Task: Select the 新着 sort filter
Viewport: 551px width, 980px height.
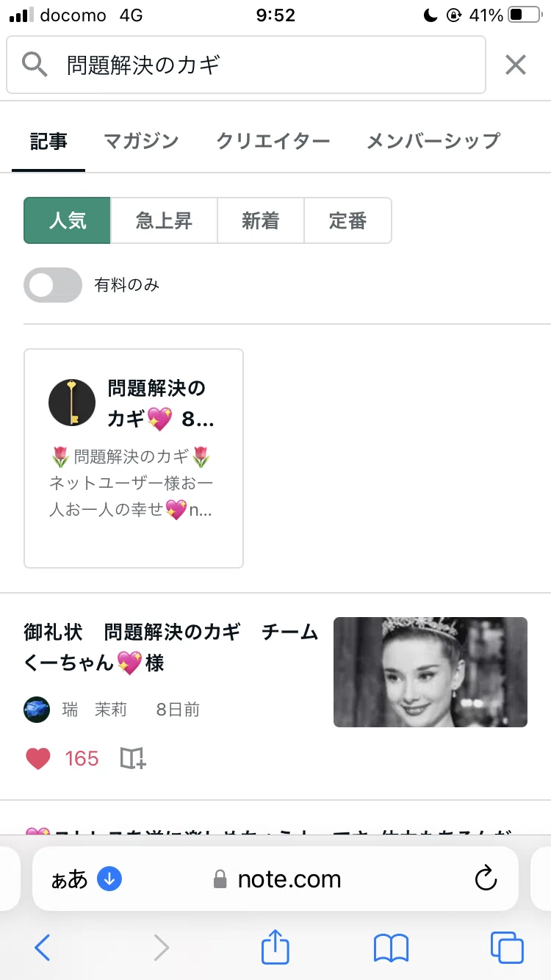Action: (261, 220)
